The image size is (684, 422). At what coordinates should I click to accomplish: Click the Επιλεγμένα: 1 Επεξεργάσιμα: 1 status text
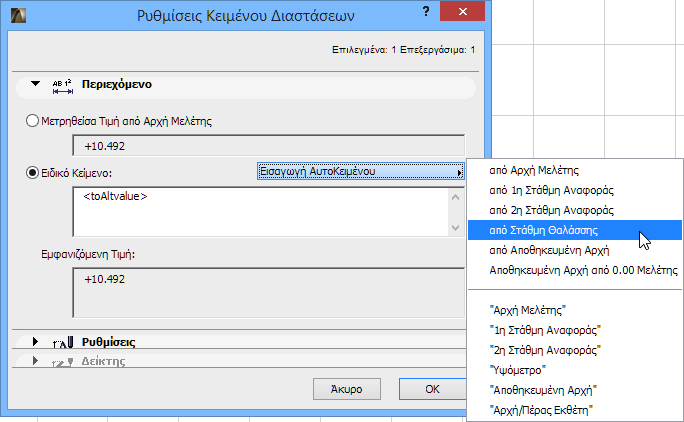(404, 50)
